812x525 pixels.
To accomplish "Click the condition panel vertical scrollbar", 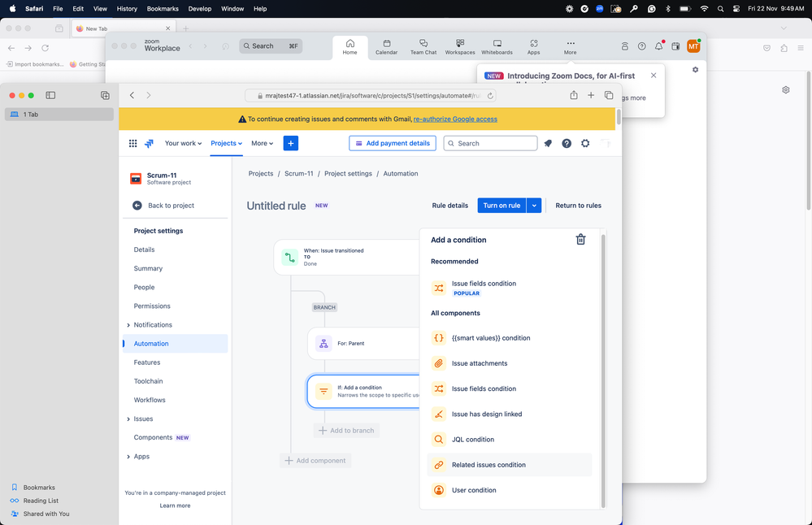I will coord(603,371).
